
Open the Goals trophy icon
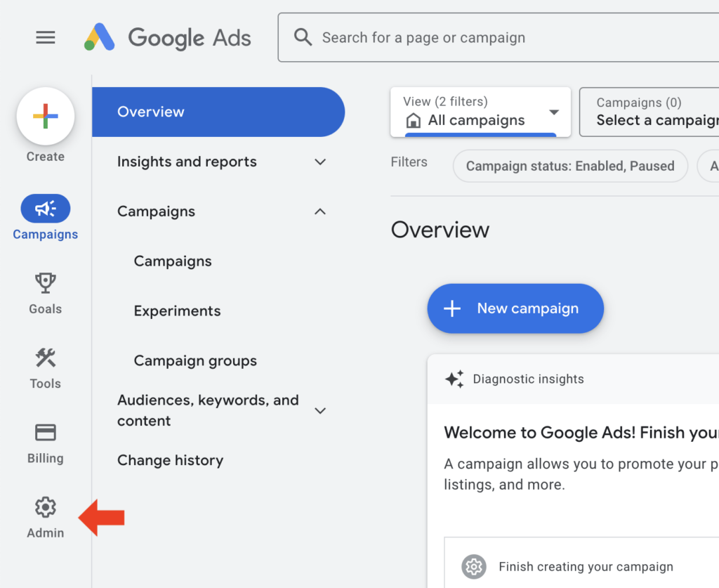45,282
